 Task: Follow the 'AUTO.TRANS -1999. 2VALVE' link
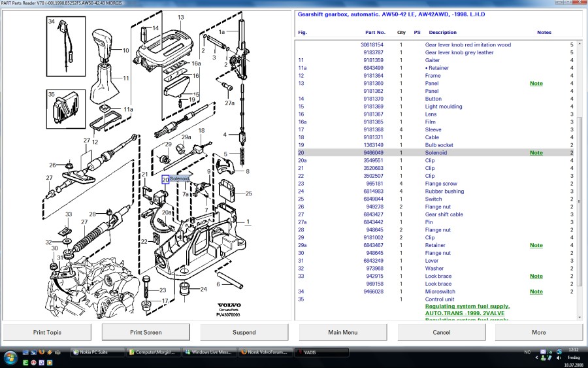[x=465, y=313]
